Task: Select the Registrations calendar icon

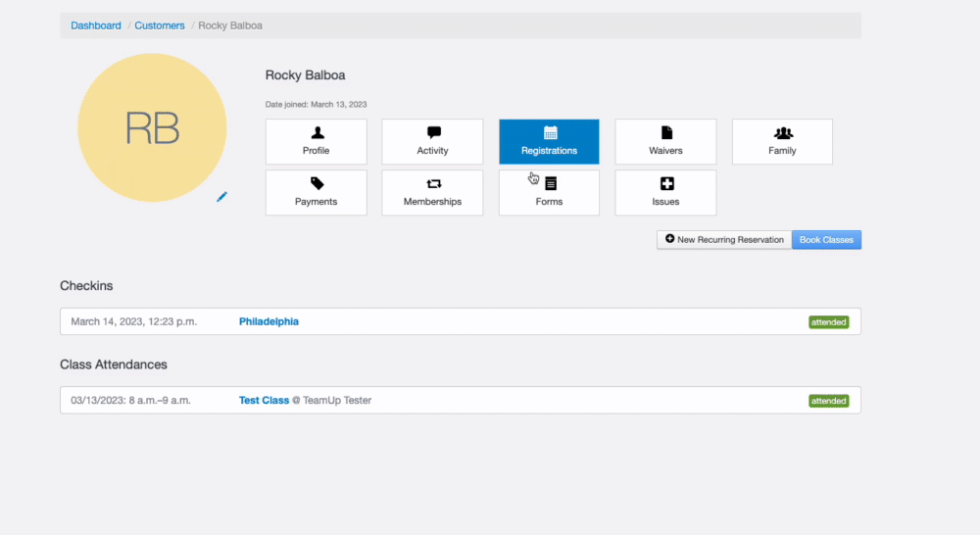Action: 549,133
